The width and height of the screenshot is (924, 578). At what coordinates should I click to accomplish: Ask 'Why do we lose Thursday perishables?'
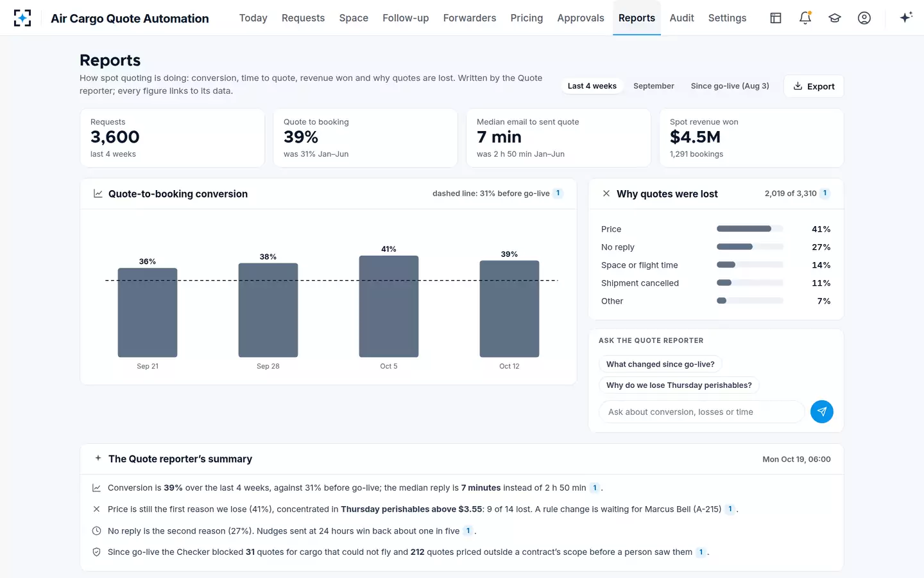(x=679, y=385)
